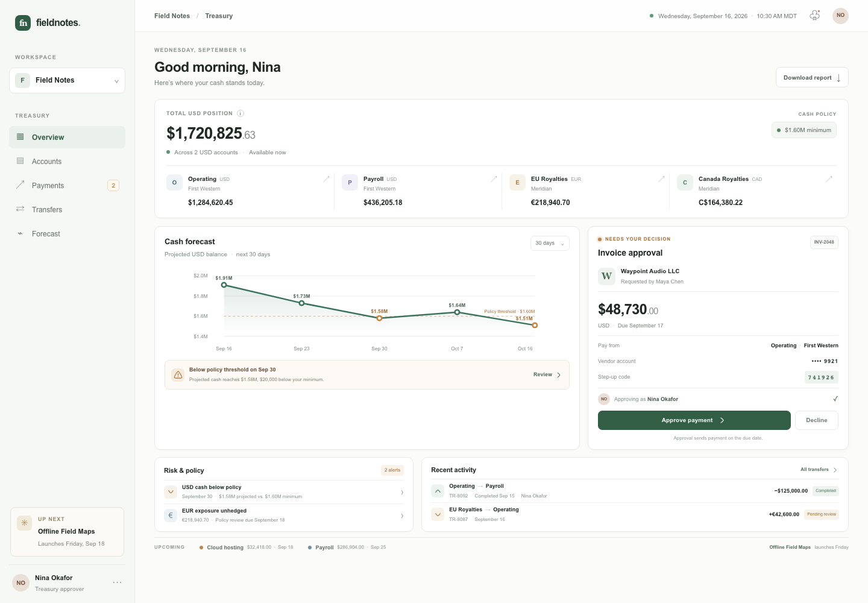Viewport: 868px width, 603px height.
Task: Click the Completed status badge for TR-8092
Action: click(826, 491)
